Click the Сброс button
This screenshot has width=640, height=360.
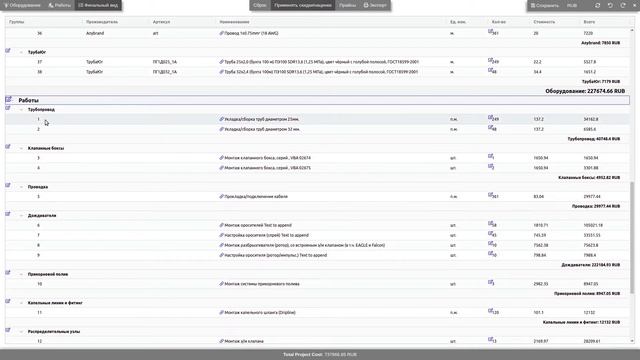click(260, 5)
